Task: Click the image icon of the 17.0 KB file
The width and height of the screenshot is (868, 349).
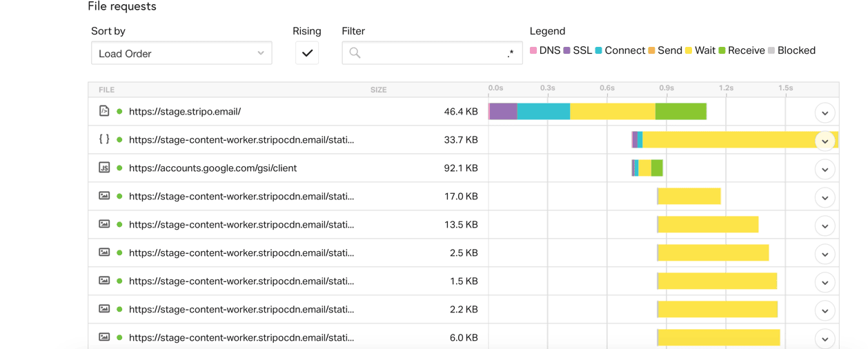Action: tap(104, 196)
